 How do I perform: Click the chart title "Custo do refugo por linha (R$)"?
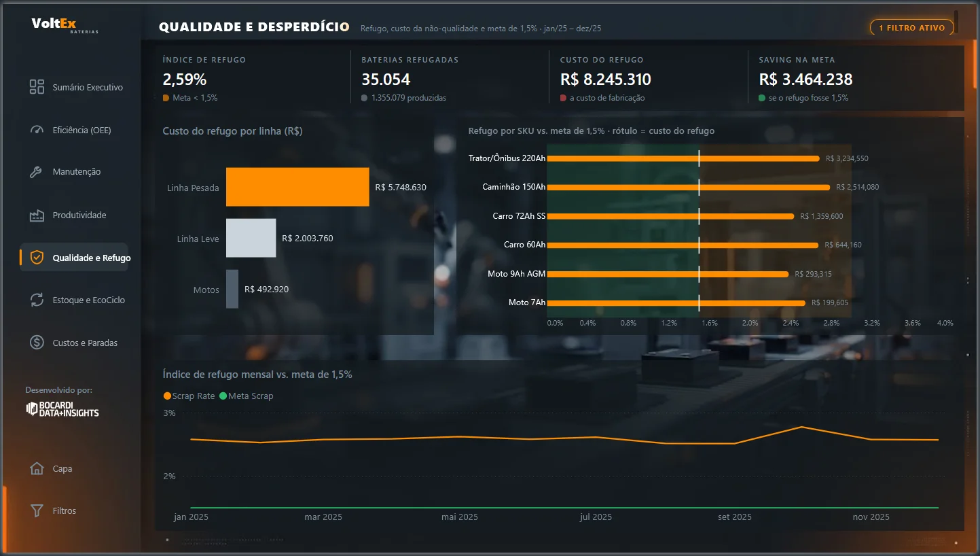(x=233, y=131)
